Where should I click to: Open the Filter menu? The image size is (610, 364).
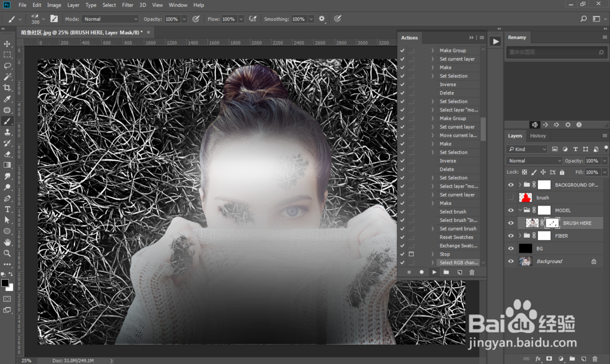pyautogui.click(x=127, y=5)
